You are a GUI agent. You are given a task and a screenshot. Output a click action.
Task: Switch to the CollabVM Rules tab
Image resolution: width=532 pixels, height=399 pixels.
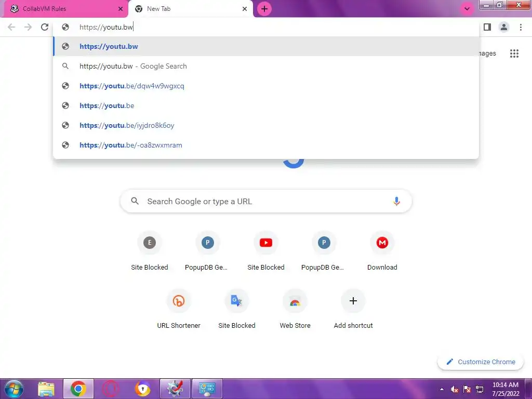click(x=64, y=9)
